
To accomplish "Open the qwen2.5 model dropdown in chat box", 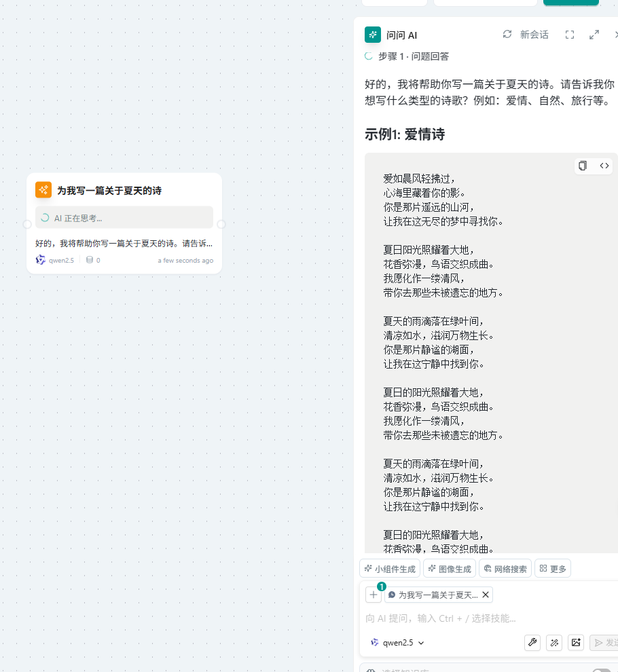I will pos(397,642).
